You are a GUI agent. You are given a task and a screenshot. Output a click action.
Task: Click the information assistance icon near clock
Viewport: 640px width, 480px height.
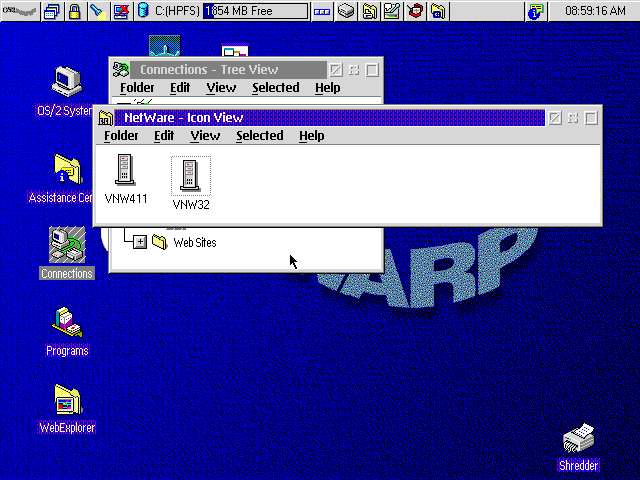(x=536, y=11)
